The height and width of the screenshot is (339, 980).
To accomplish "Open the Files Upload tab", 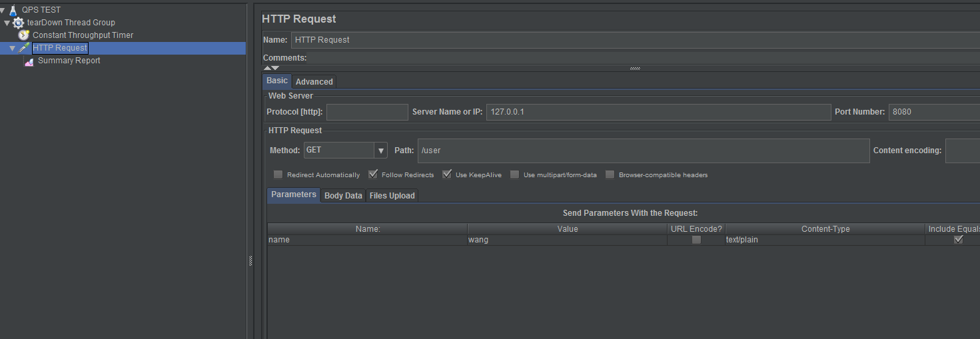I will point(392,195).
